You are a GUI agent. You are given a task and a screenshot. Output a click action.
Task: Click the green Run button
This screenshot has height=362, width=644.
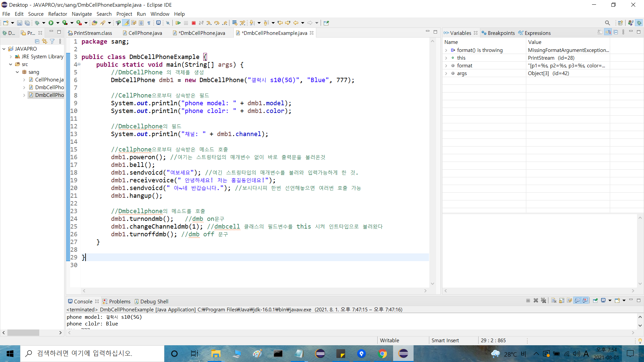pos(51,23)
